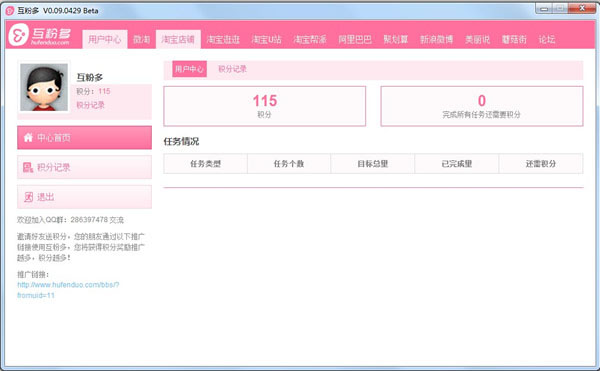Click the 中心首页 sidebar button

tap(84, 137)
